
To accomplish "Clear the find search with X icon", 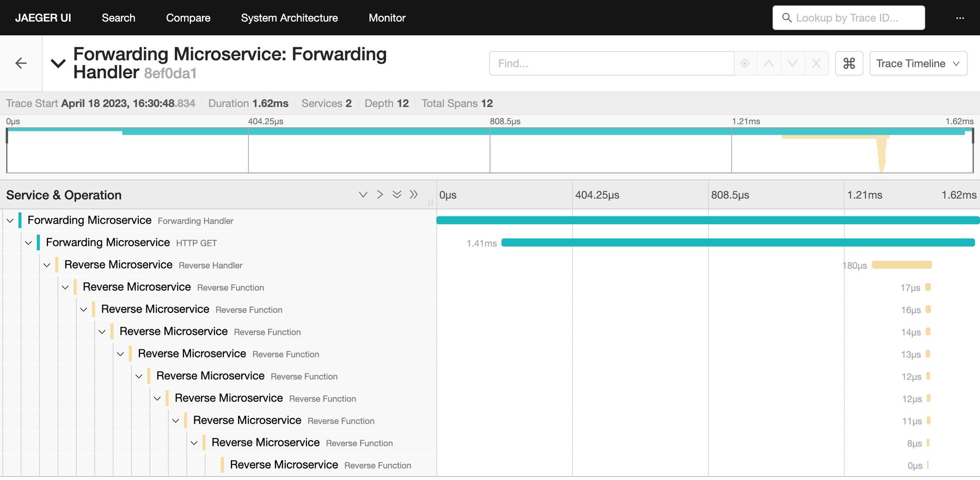I will [x=816, y=63].
